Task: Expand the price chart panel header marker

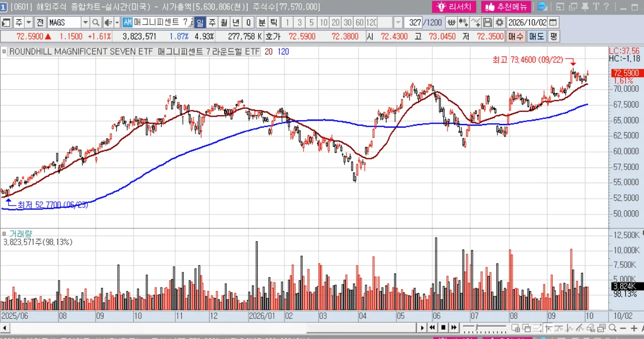Action: (5, 51)
